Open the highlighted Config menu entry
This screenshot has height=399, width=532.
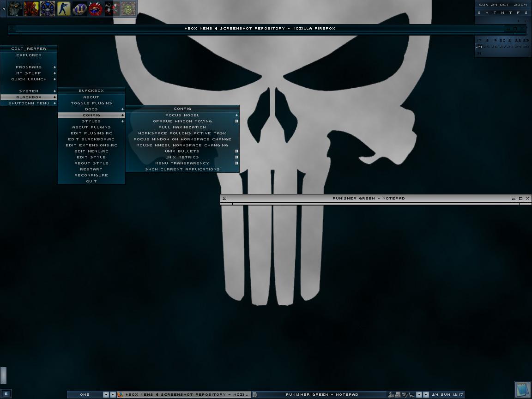[91, 115]
